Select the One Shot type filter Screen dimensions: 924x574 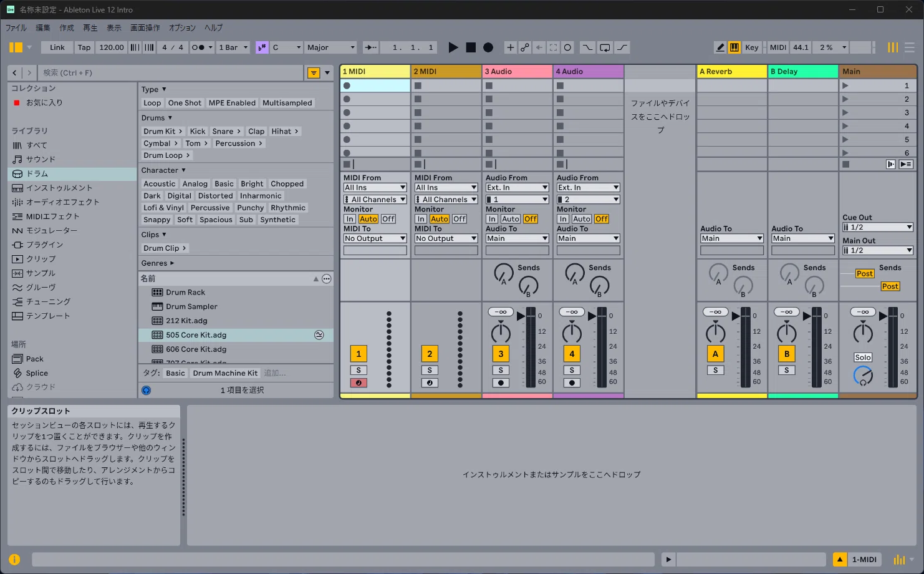point(185,103)
